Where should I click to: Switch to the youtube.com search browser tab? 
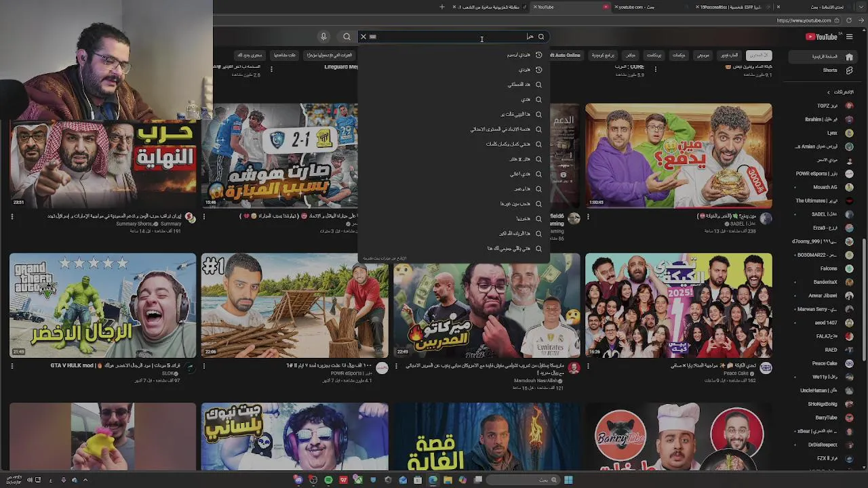651,7
